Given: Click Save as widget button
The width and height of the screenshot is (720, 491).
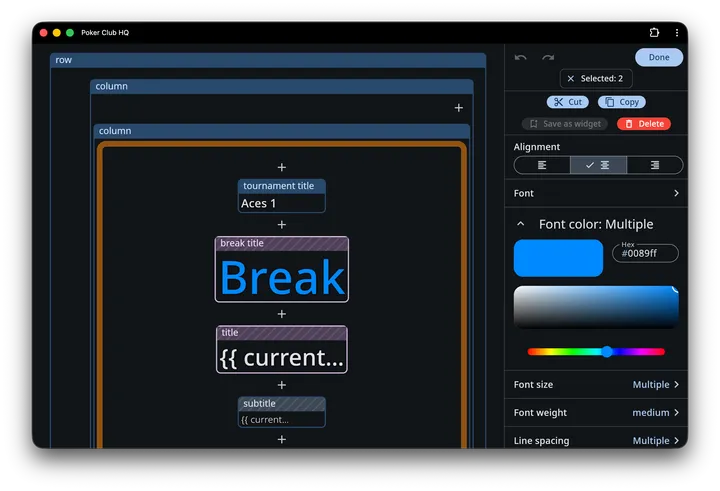Looking at the screenshot, I should coord(565,124).
